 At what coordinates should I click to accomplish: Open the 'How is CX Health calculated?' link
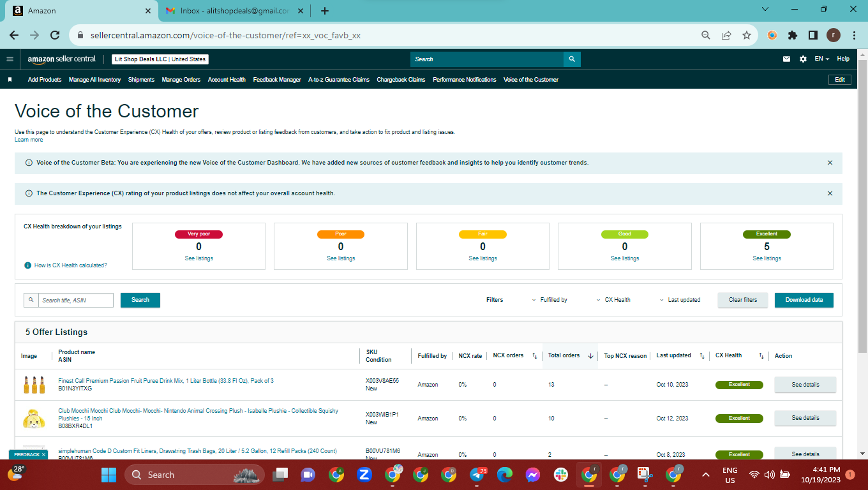(x=71, y=265)
